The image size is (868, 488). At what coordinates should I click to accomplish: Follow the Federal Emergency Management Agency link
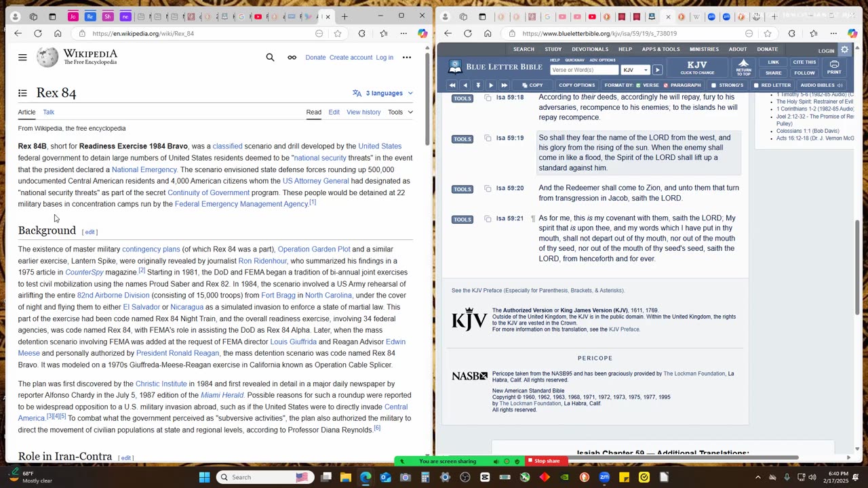tap(241, 204)
